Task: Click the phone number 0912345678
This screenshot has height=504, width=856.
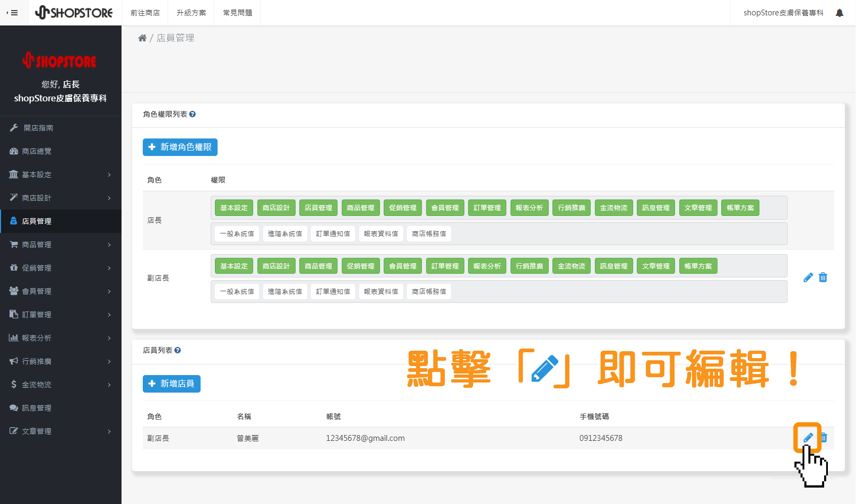Action: pos(601,438)
